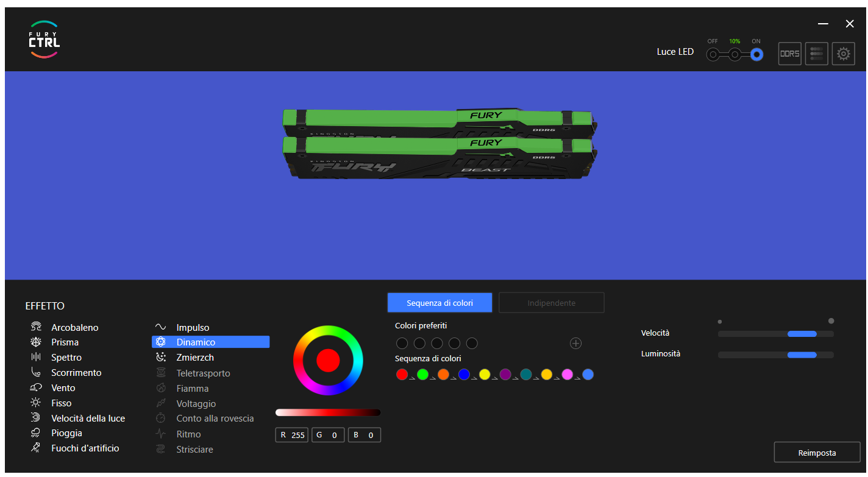868x477 pixels.
Task: Click the Fiamma flame icon
Action: point(161,388)
